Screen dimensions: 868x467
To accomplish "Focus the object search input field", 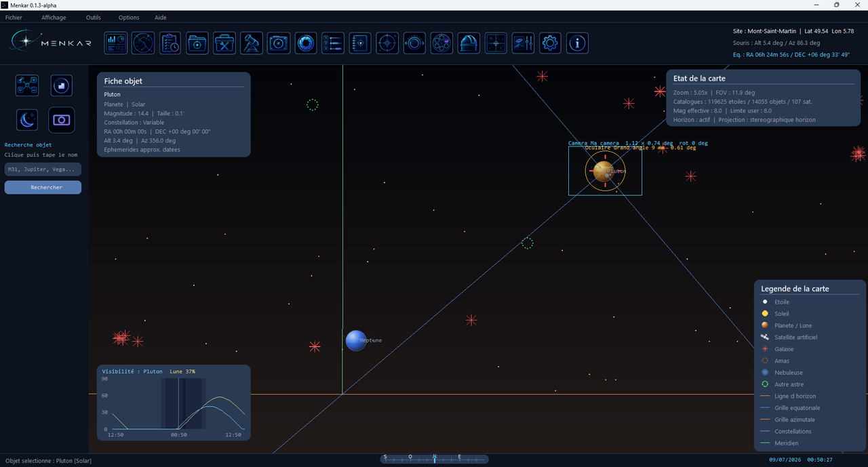I will click(x=43, y=169).
